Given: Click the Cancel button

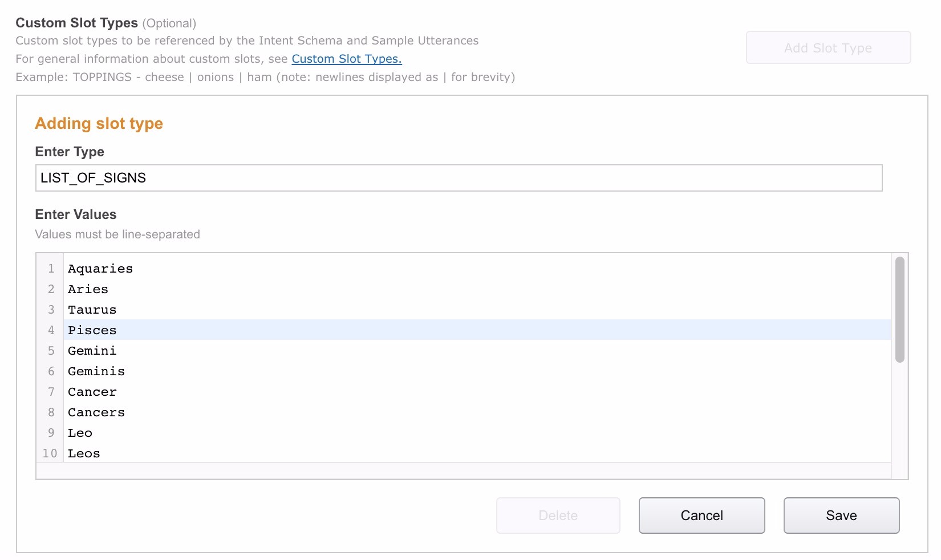Looking at the screenshot, I should click(x=701, y=516).
